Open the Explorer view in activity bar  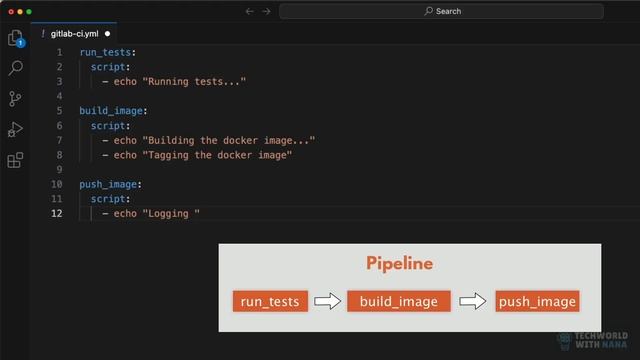pos(16,38)
